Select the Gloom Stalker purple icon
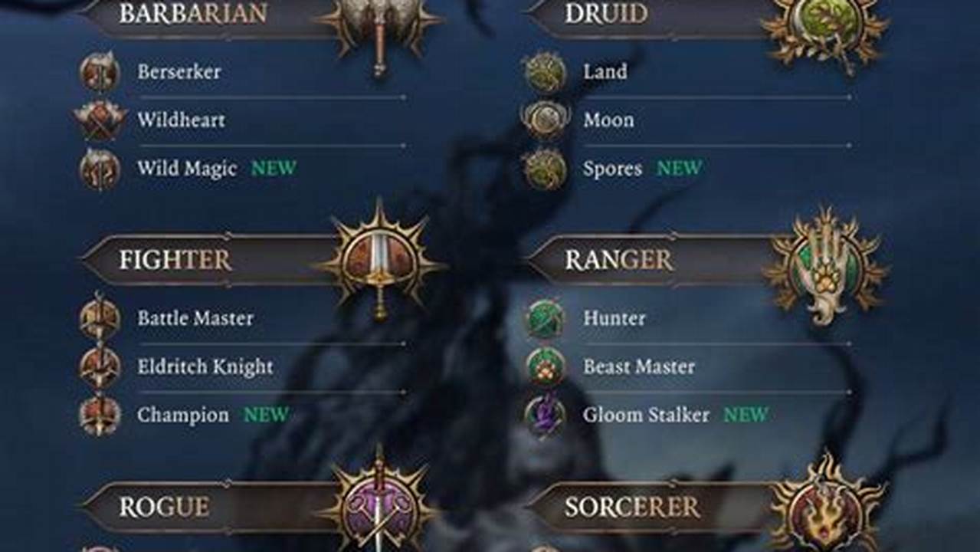The height and width of the screenshot is (552, 980). 545,416
